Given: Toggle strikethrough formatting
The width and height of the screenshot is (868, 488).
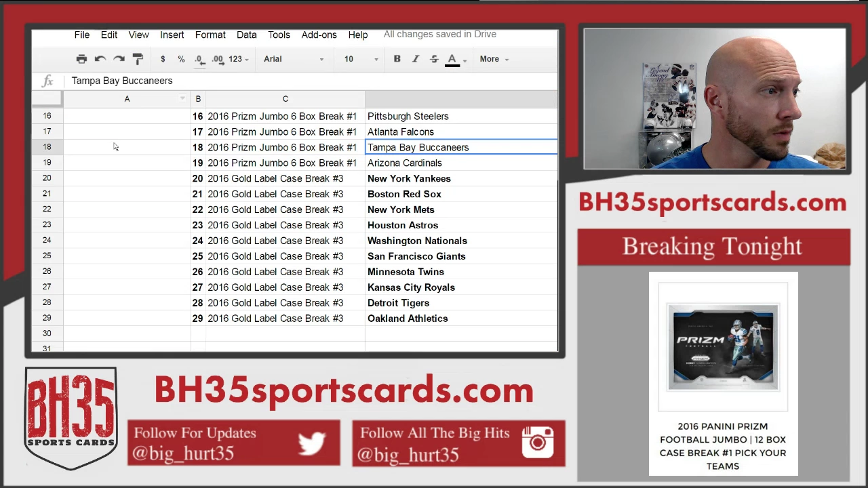Looking at the screenshot, I should coord(434,59).
